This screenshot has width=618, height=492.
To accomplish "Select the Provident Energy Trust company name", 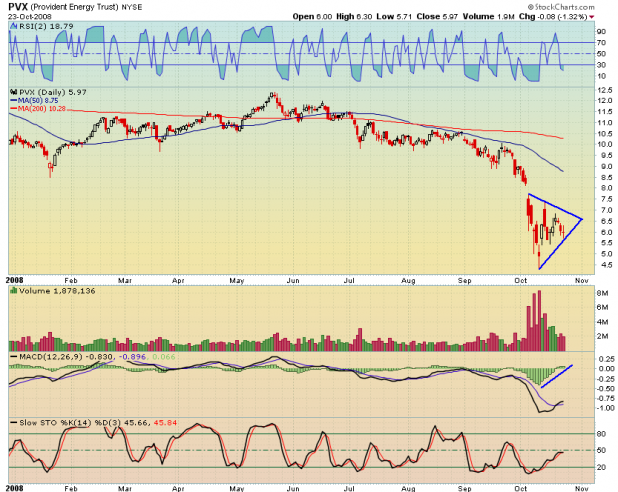I will coord(75,7).
